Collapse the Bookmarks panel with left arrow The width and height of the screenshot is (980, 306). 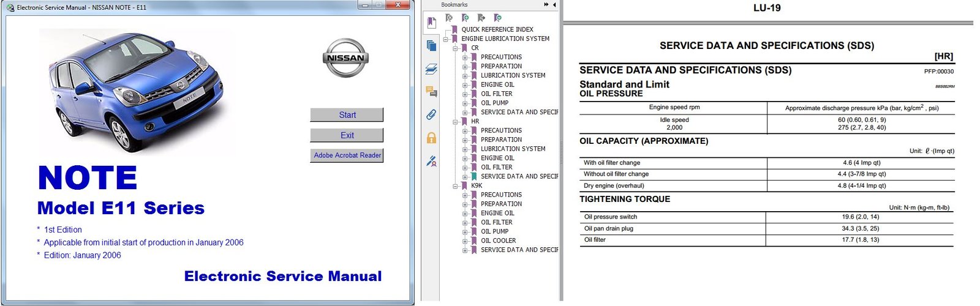pyautogui.click(x=554, y=4)
